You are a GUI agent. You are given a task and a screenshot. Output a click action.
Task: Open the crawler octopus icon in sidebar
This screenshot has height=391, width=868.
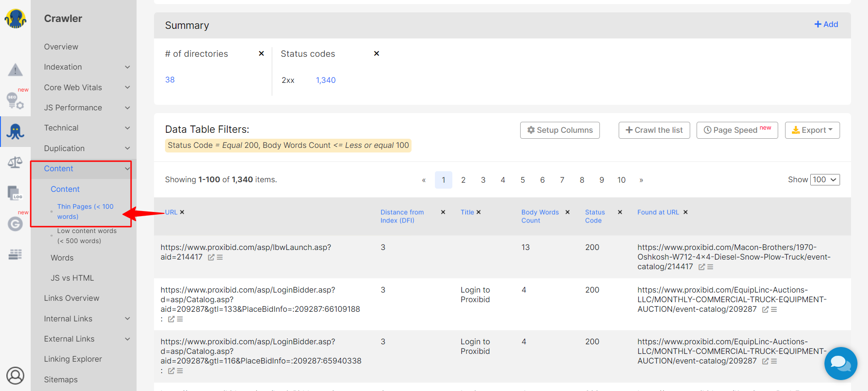(x=15, y=132)
